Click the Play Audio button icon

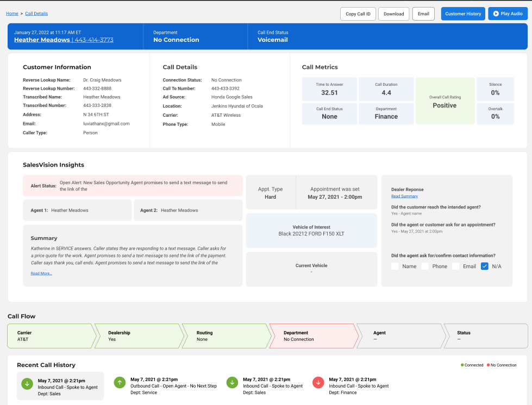(x=496, y=14)
